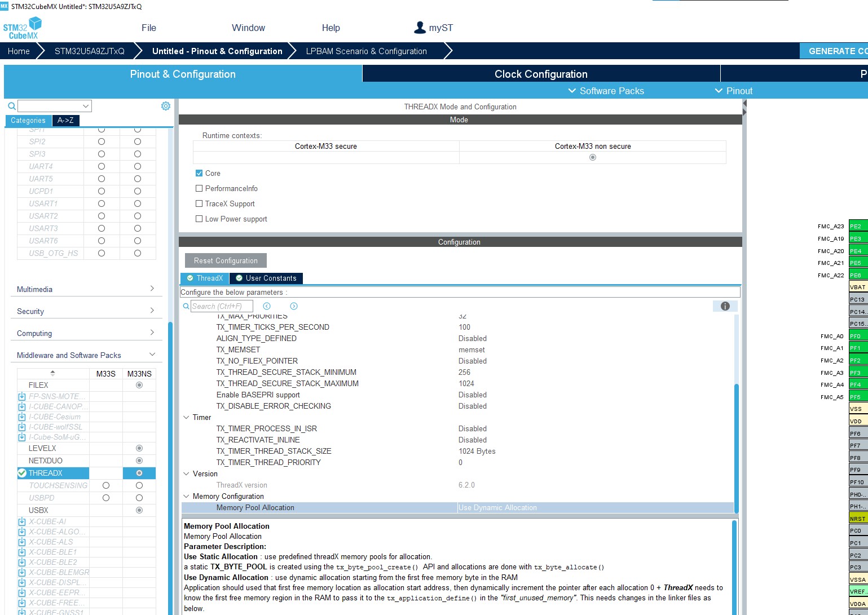Viewport: 868px width, 615px height.
Task: Click the download icon for X-CUBE-ALS
Action: (22, 542)
